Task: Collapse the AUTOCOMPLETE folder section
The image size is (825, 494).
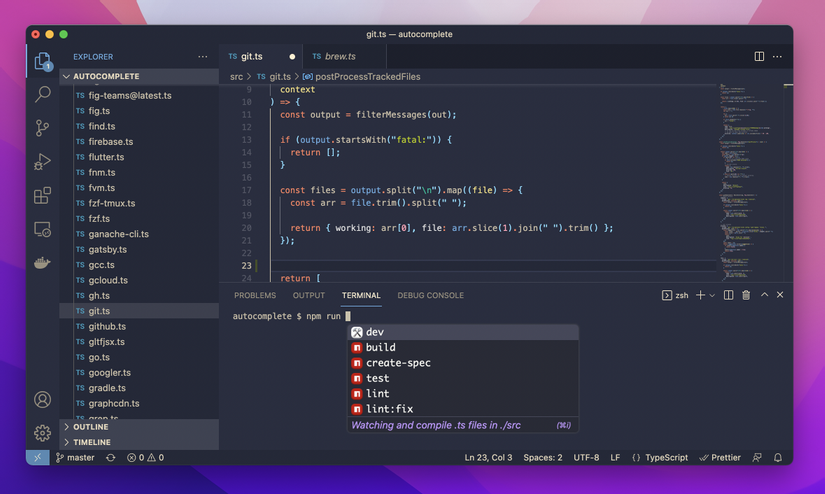Action: (x=139, y=76)
